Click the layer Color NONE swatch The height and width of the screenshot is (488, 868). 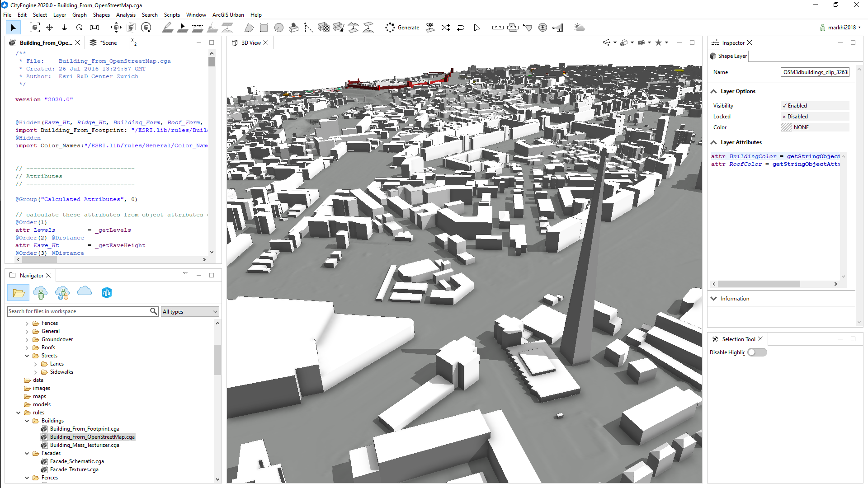click(x=786, y=127)
